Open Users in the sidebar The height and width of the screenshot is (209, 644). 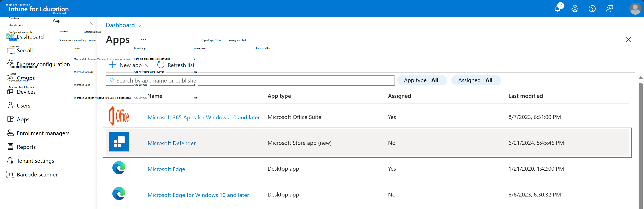pyautogui.click(x=24, y=106)
